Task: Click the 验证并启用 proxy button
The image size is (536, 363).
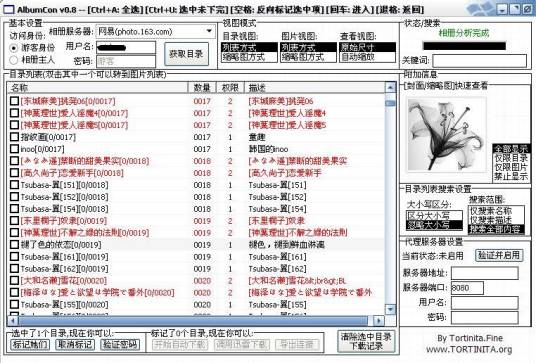Action: tap(499, 255)
